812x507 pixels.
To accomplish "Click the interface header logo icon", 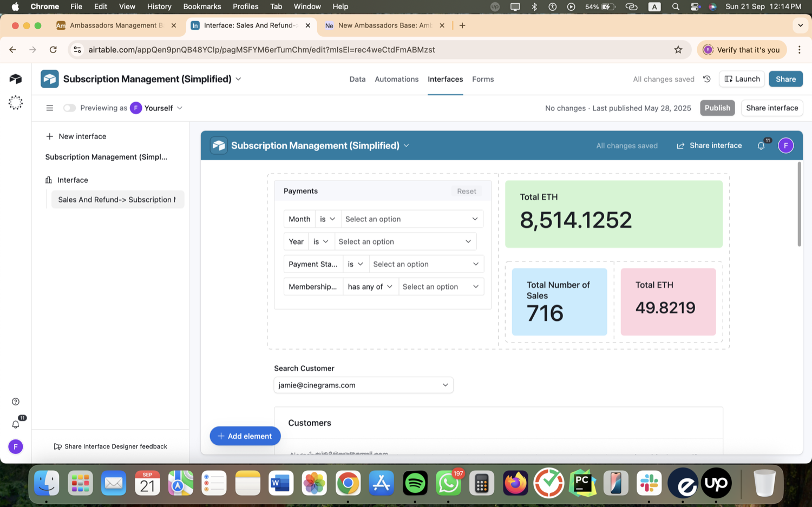I will click(x=219, y=146).
